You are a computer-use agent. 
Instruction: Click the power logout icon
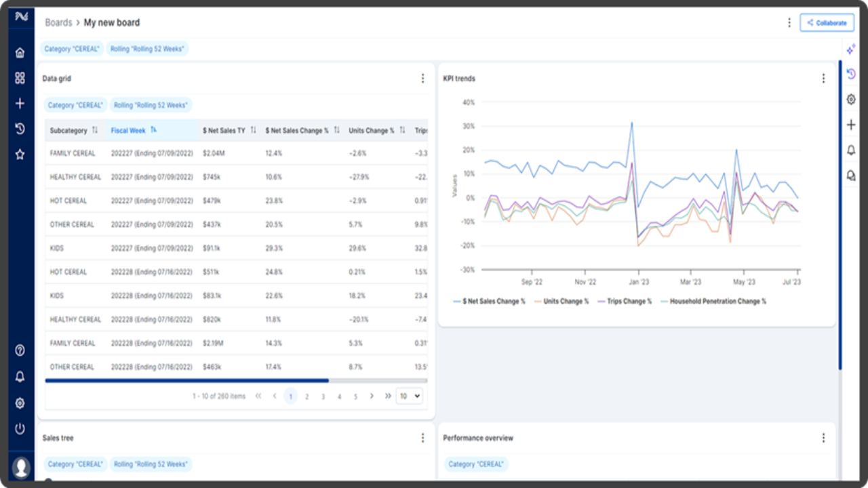pyautogui.click(x=20, y=429)
